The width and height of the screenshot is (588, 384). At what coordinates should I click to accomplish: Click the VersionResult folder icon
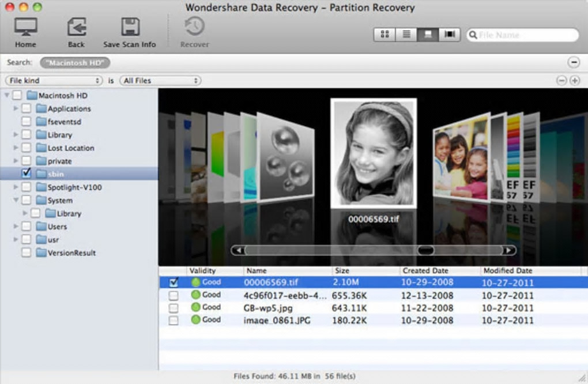(42, 253)
